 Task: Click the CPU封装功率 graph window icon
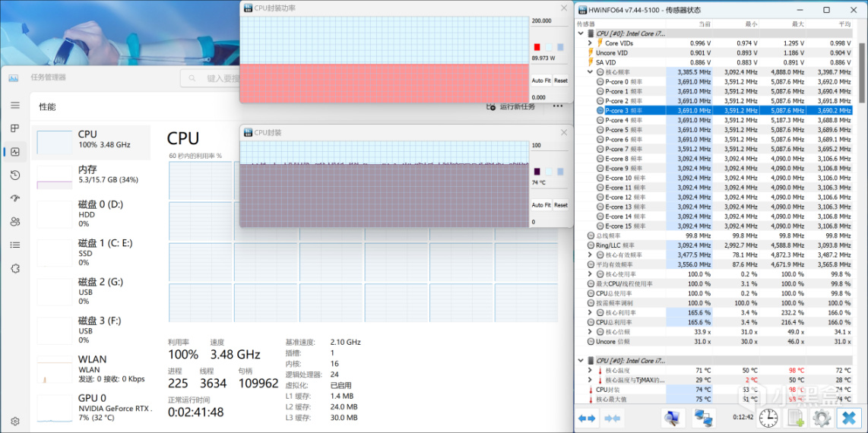pyautogui.click(x=248, y=8)
